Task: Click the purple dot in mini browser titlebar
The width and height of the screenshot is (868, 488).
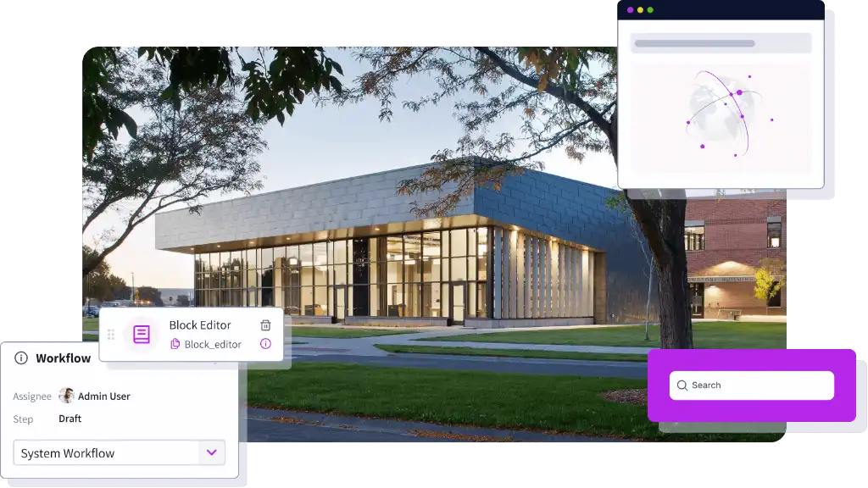Action: click(x=630, y=10)
